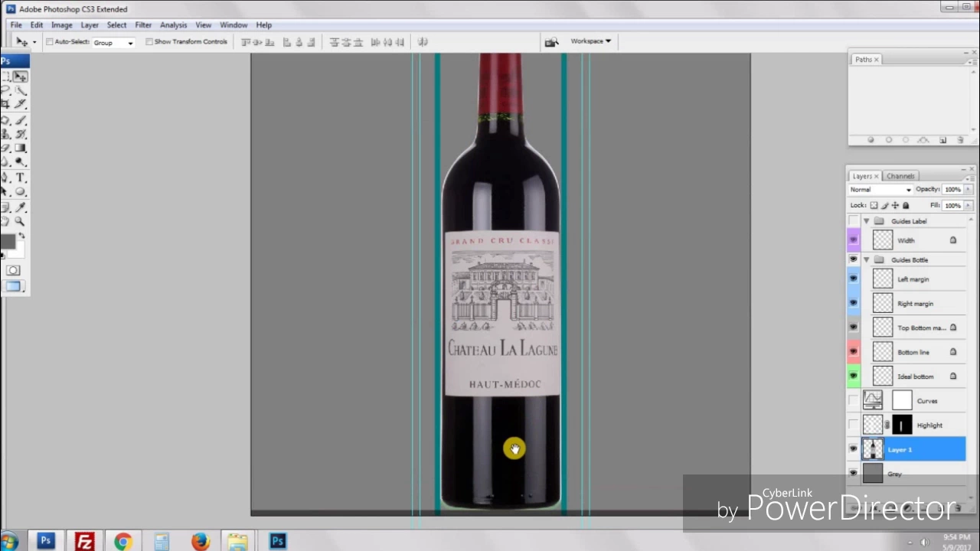Select the History Brush tool
Viewport: 980px width, 551px height.
(20, 135)
